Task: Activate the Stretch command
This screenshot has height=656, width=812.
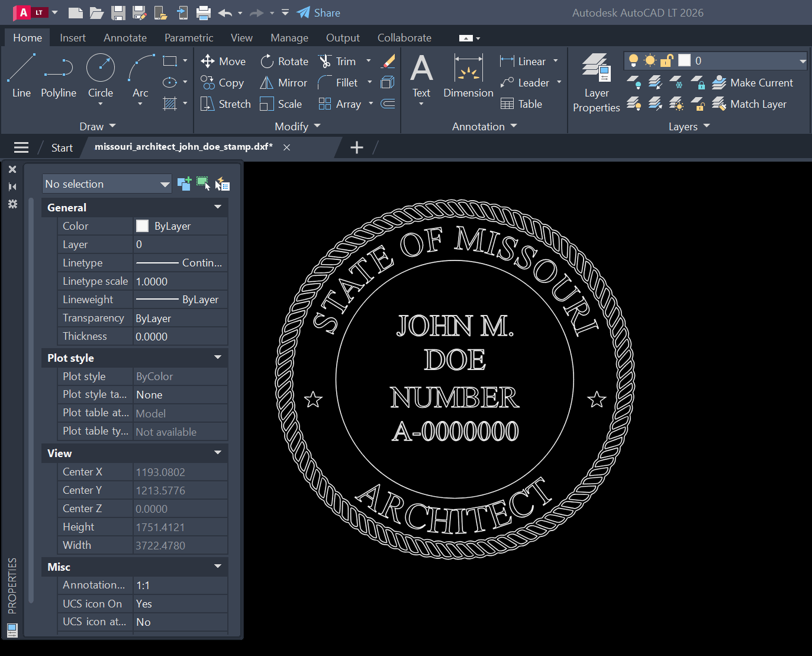Action: [225, 104]
